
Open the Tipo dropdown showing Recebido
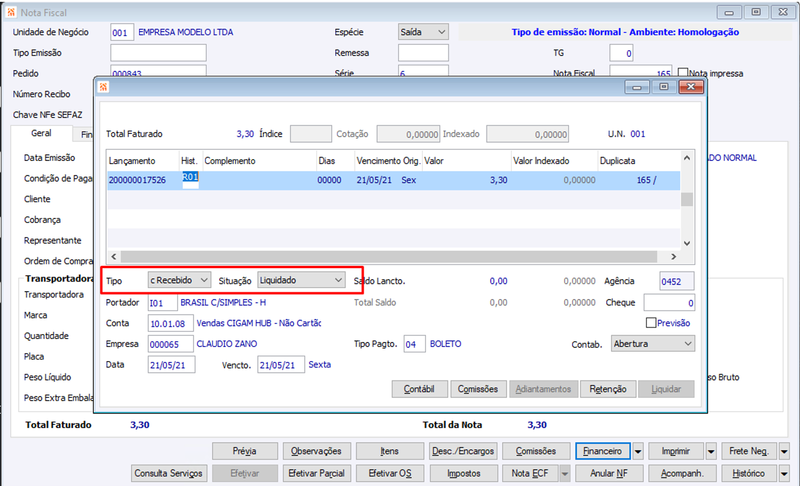click(179, 280)
